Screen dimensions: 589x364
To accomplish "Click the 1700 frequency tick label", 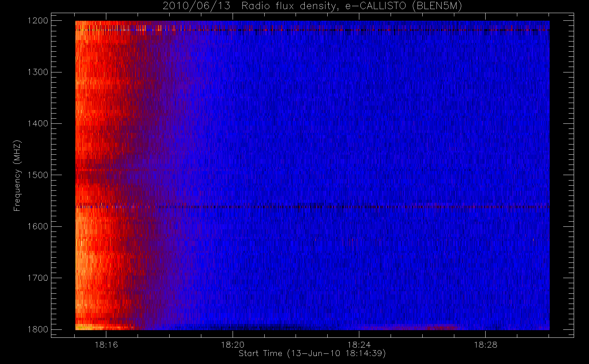I will [38, 278].
